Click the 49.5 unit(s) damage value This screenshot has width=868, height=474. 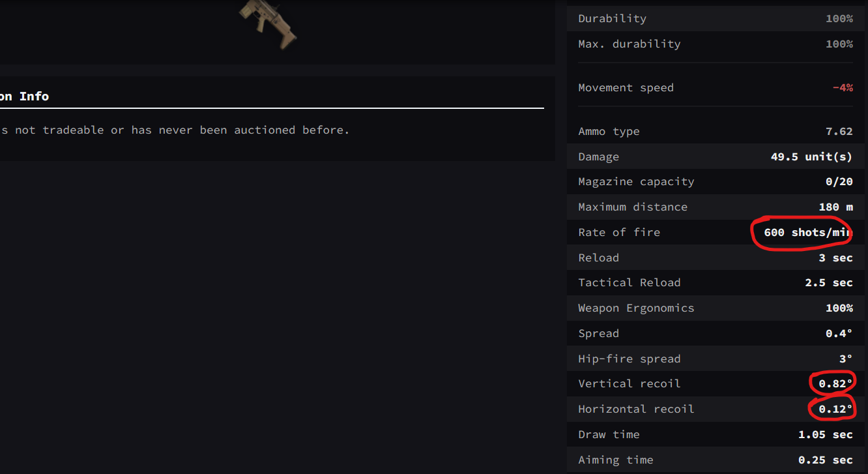(x=811, y=157)
